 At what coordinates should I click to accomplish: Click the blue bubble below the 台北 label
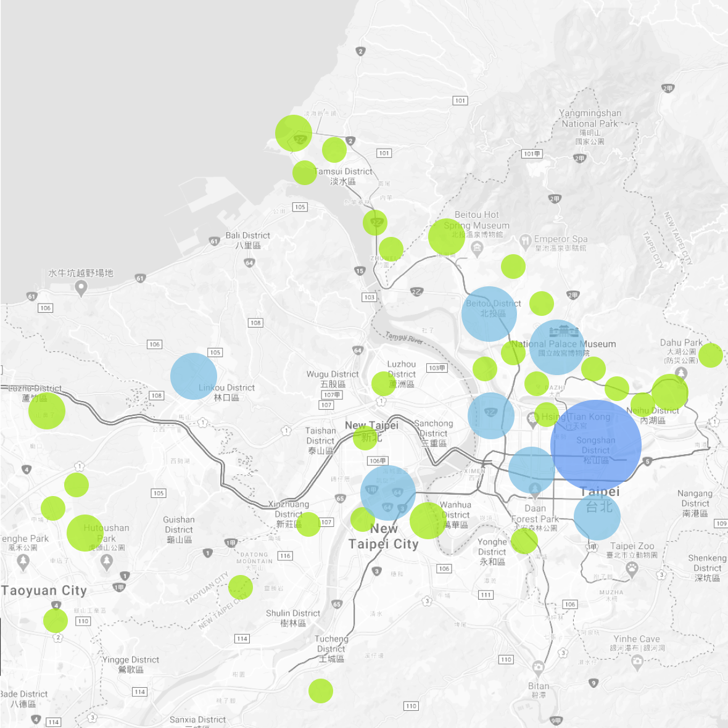[597, 516]
